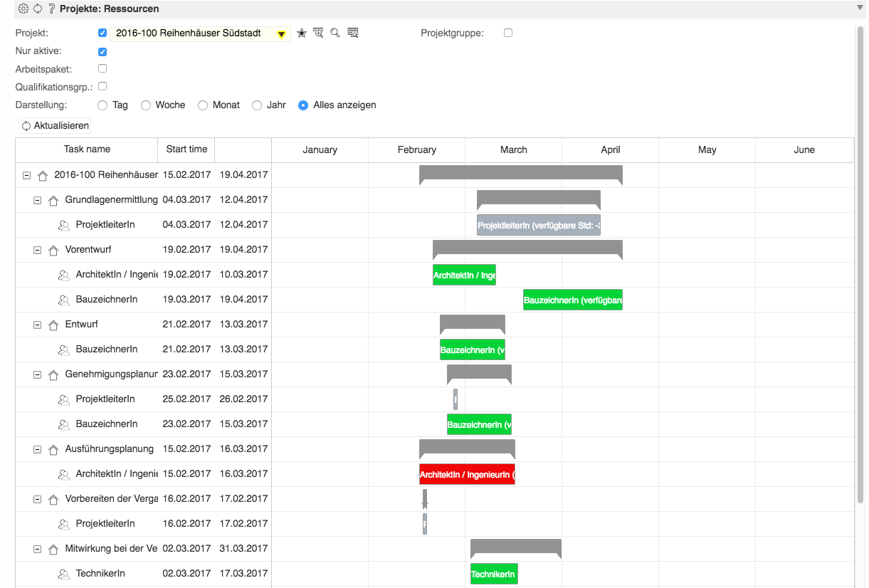869x588 pixels.
Task: Click the Start time column header
Action: 186,149
